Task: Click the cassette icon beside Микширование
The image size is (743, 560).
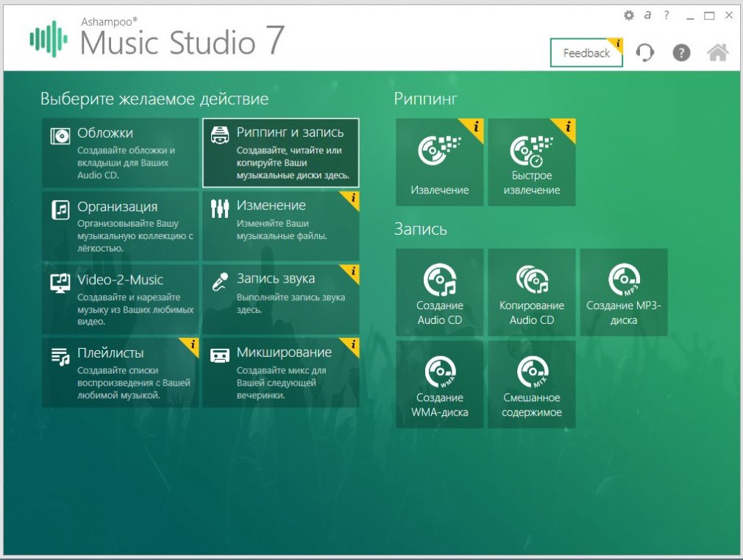Action: (x=219, y=355)
